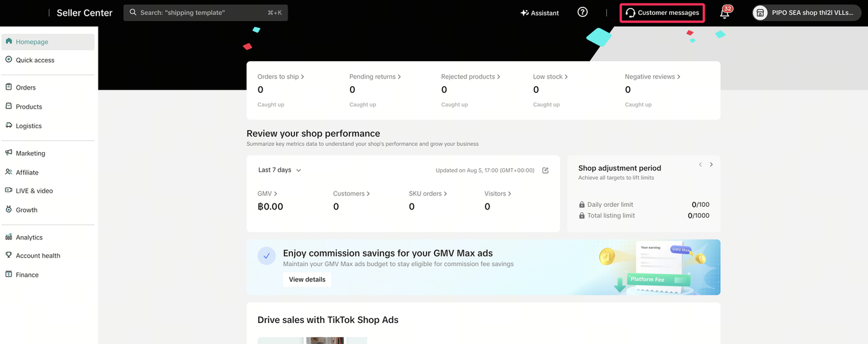Click the Marketing megaphone icon

pos(9,153)
